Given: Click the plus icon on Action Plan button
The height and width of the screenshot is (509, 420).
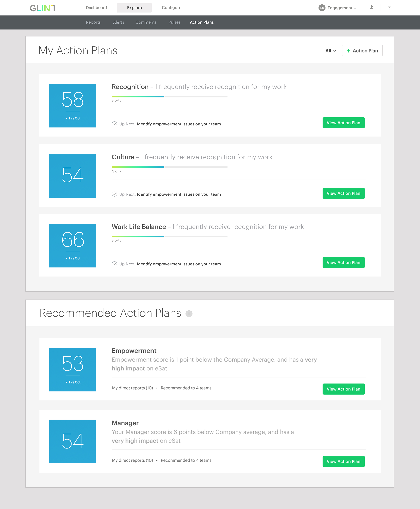Looking at the screenshot, I should [348, 51].
